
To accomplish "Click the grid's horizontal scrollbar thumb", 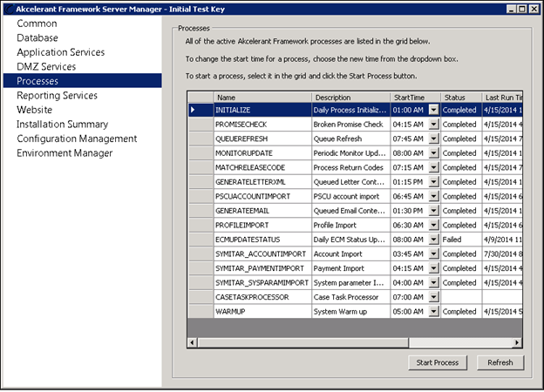I will [303, 342].
